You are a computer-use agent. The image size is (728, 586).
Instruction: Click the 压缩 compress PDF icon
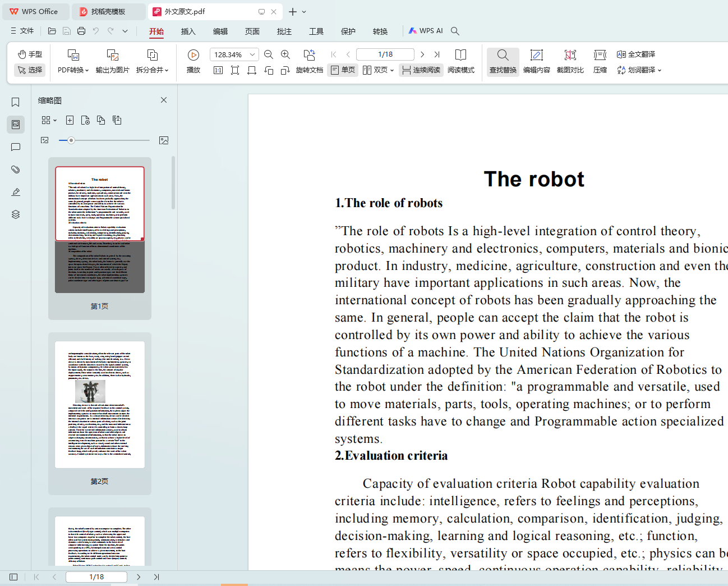600,61
